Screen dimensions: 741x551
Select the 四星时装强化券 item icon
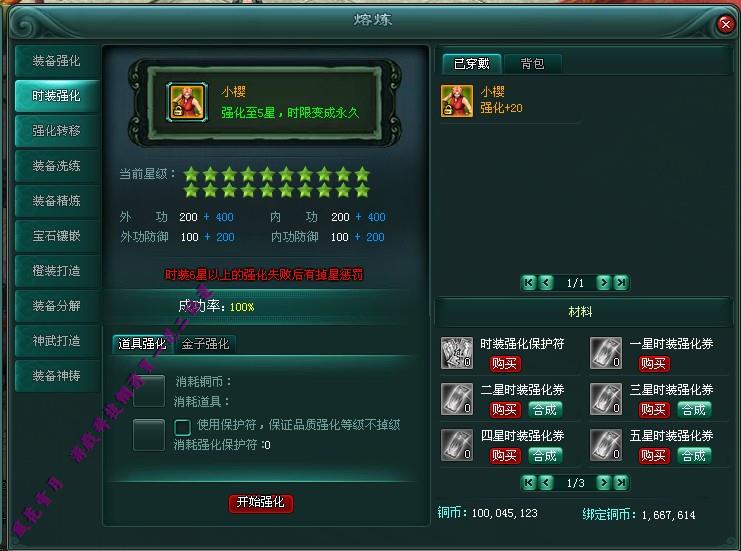pos(457,445)
